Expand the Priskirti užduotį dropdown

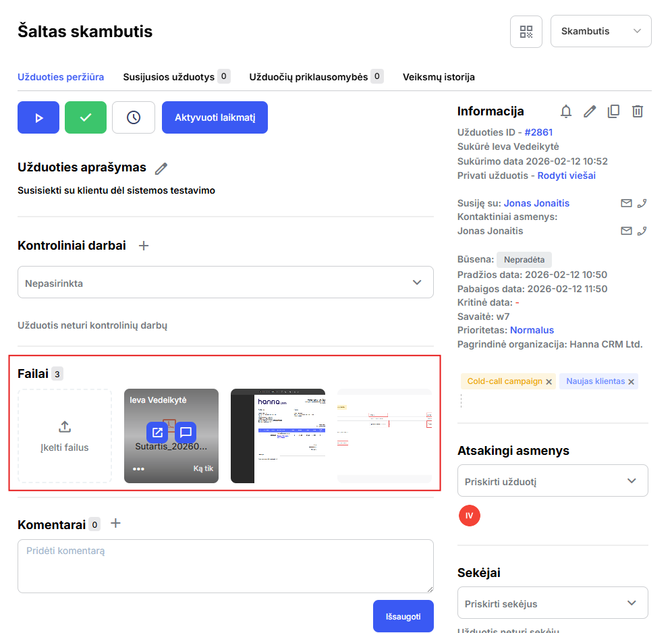click(x=553, y=481)
